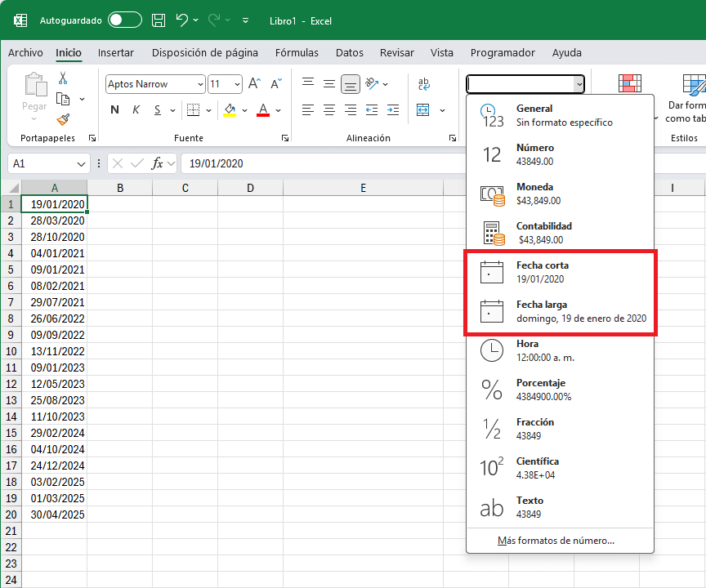This screenshot has height=588, width=706.
Task: Switch to the Revisar tab
Action: (396, 52)
